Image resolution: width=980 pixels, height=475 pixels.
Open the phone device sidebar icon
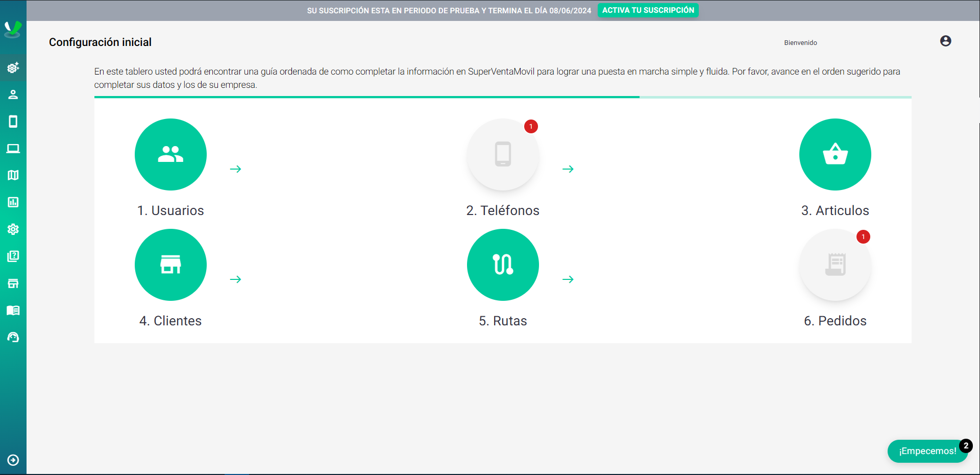click(13, 122)
